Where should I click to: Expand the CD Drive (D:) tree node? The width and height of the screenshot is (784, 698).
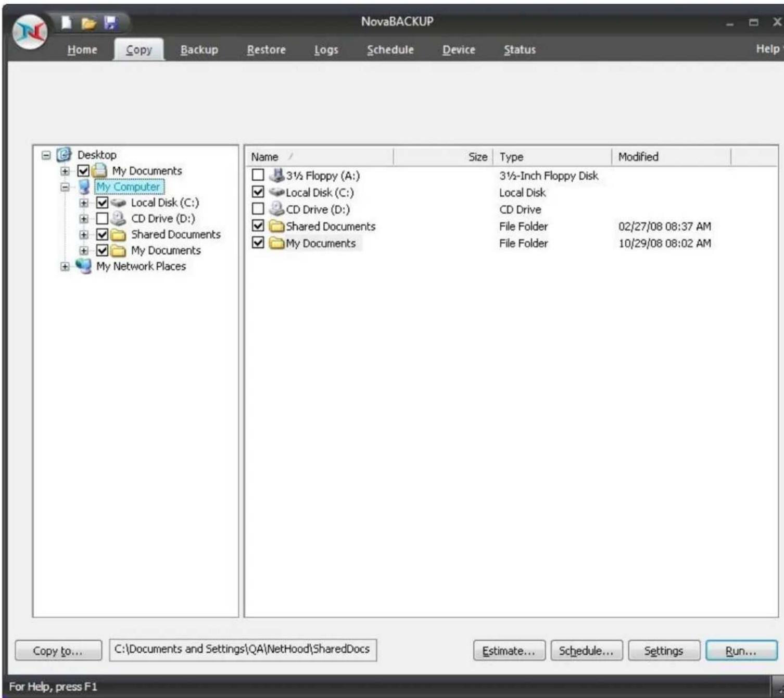click(84, 219)
